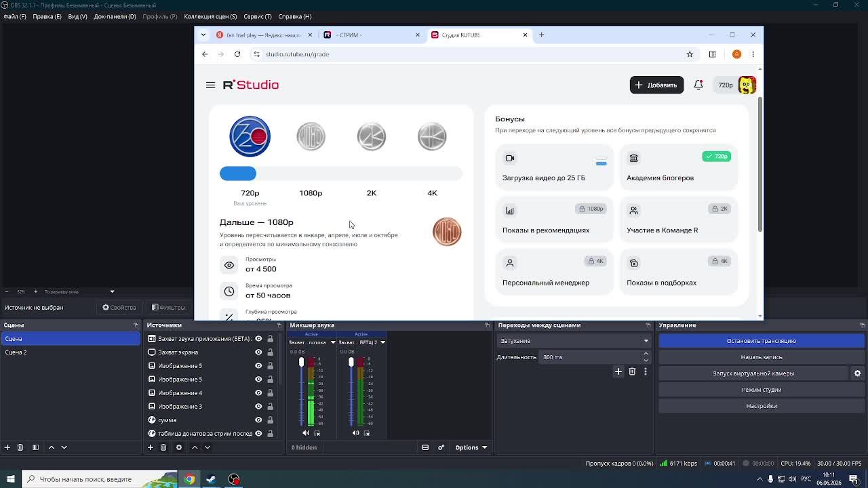Reload the browser page
This screenshot has width=868, height=488.
237,54
